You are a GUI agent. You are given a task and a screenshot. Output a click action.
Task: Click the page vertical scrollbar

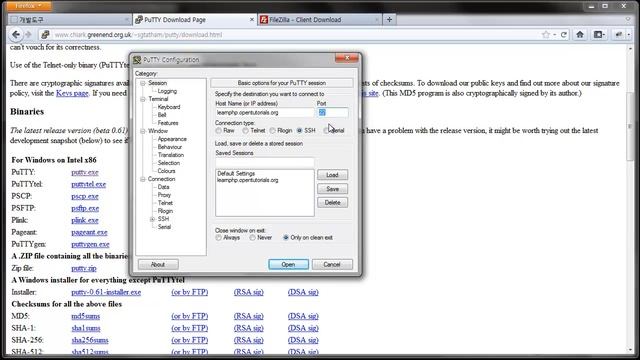(x=631, y=127)
